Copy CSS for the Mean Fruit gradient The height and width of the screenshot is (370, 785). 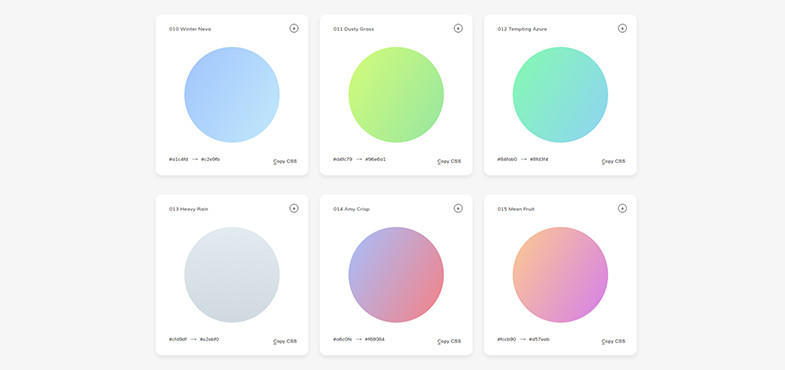tap(613, 341)
